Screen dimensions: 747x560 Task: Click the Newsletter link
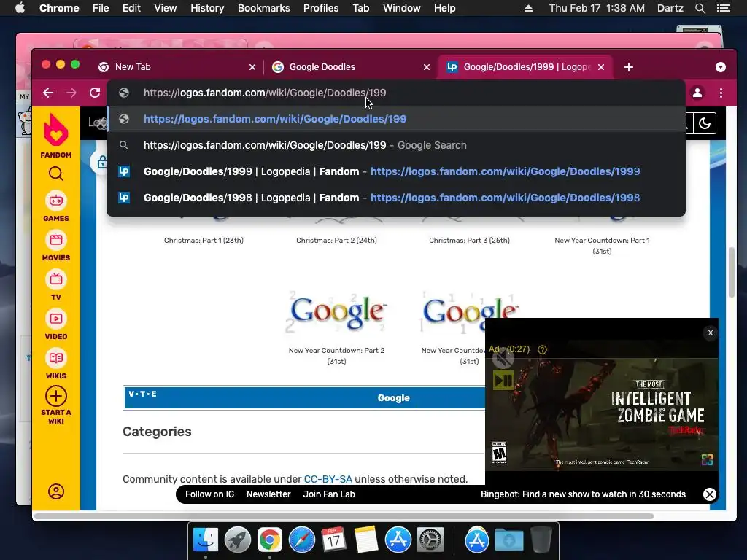268,494
